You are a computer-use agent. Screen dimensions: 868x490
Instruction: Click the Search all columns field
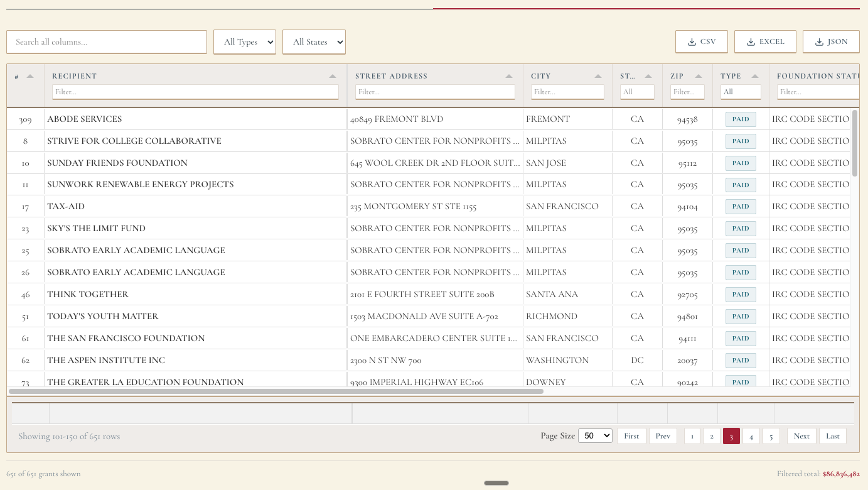[107, 42]
